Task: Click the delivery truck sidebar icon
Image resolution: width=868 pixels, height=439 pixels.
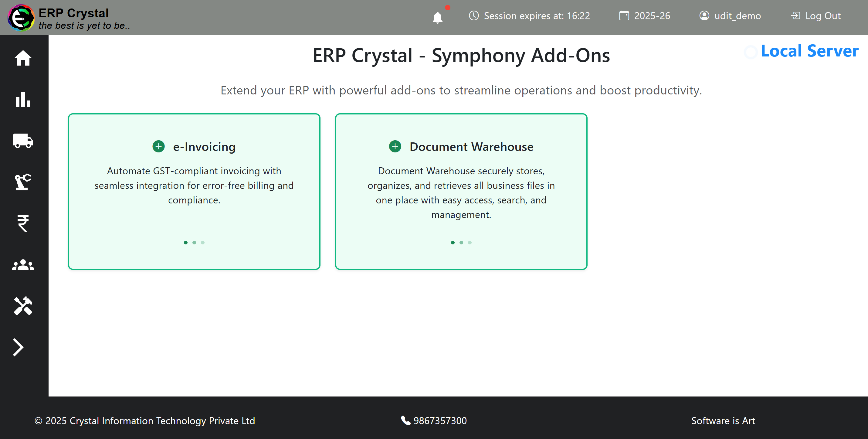Action: coord(23,141)
